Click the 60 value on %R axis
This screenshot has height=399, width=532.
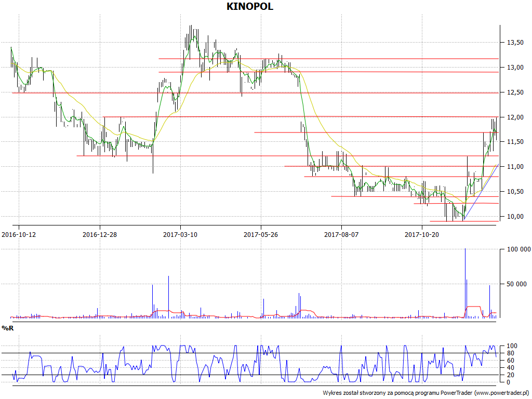point(512,361)
